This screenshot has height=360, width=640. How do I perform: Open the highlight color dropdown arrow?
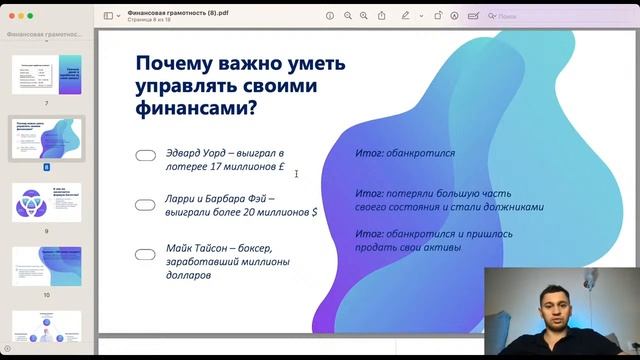coord(421,16)
